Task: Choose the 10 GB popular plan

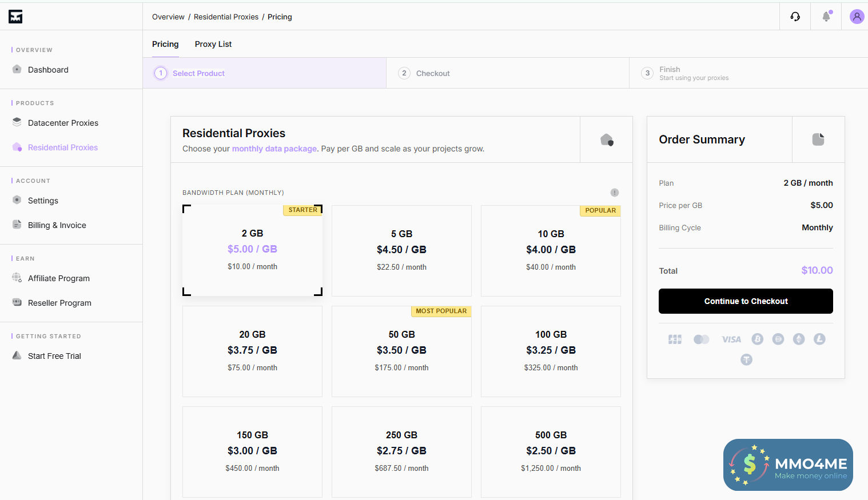Action: (551, 250)
